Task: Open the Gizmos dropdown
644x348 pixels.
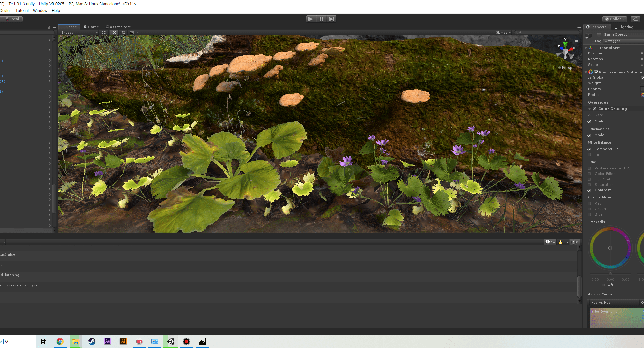Action: click(503, 32)
